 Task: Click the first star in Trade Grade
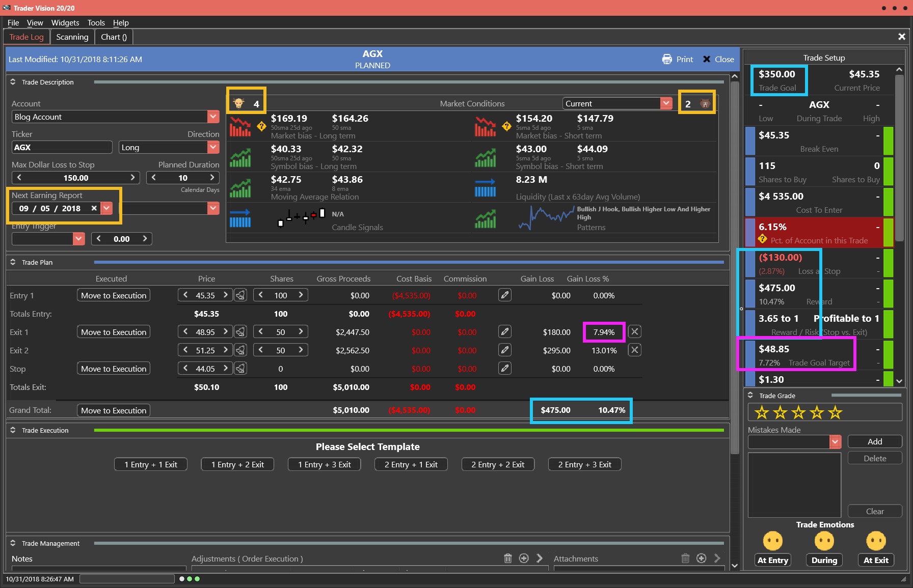762,412
